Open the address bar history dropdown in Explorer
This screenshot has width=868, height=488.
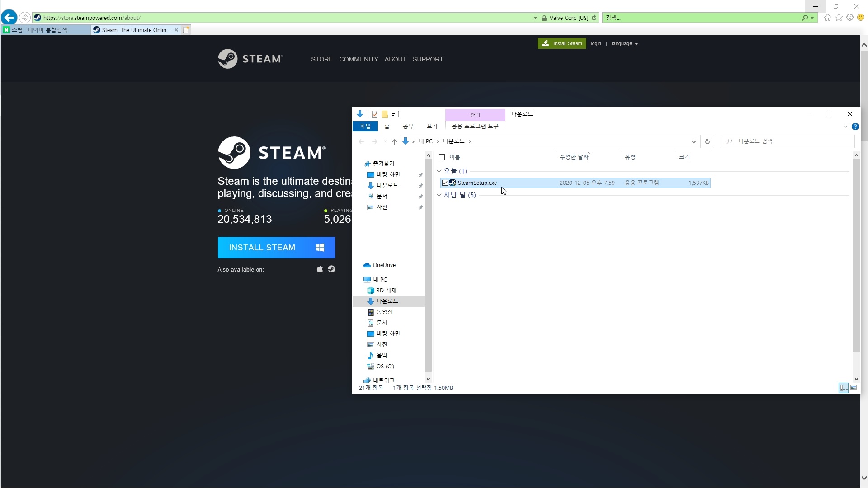pyautogui.click(x=693, y=142)
